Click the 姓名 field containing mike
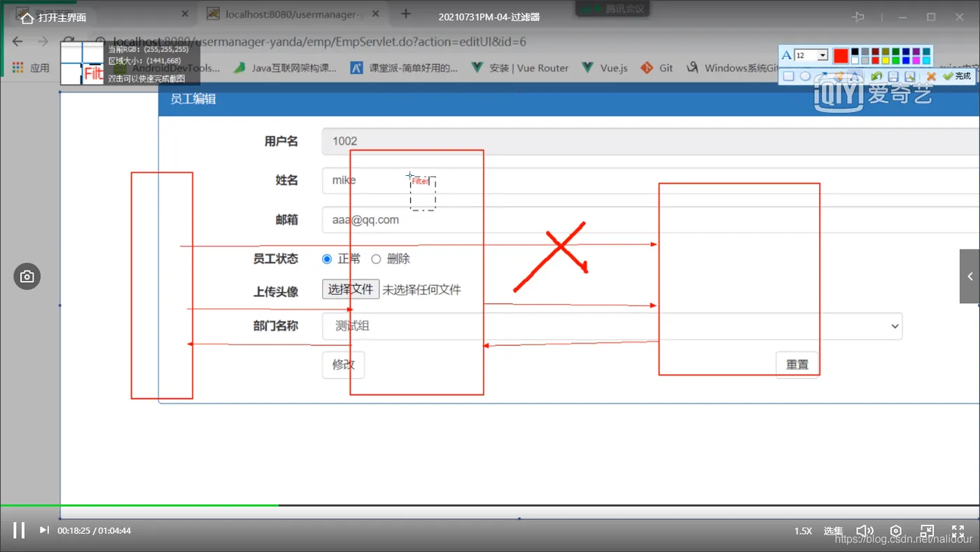Viewport: 980px width, 552px height. click(651, 180)
